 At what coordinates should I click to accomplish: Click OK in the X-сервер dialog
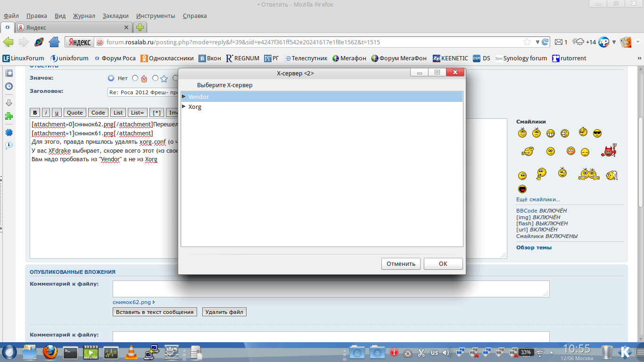pyautogui.click(x=443, y=263)
